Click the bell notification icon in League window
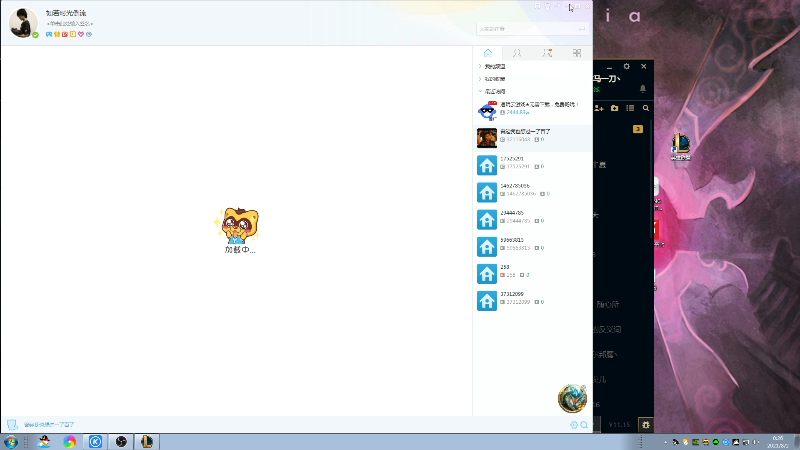This screenshot has height=450, width=800. pyautogui.click(x=643, y=89)
